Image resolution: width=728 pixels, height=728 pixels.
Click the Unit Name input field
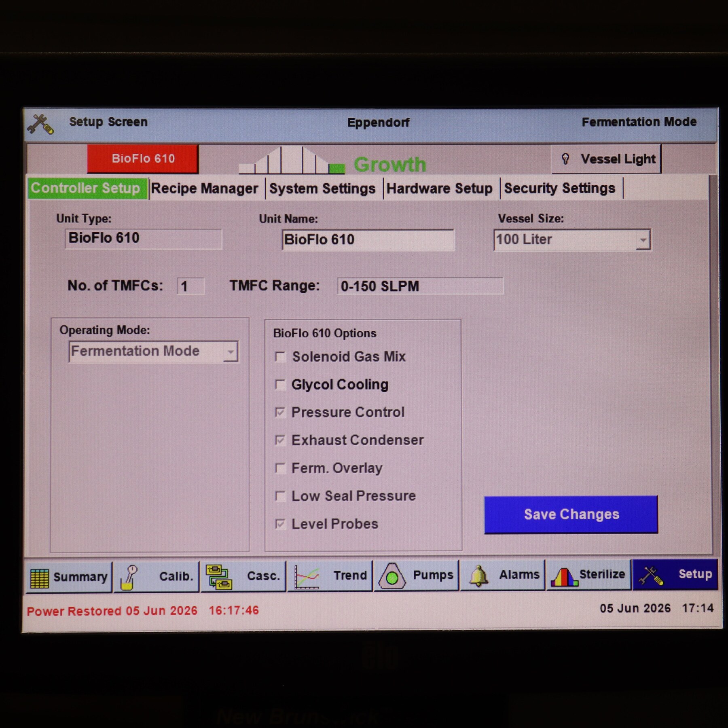[368, 240]
